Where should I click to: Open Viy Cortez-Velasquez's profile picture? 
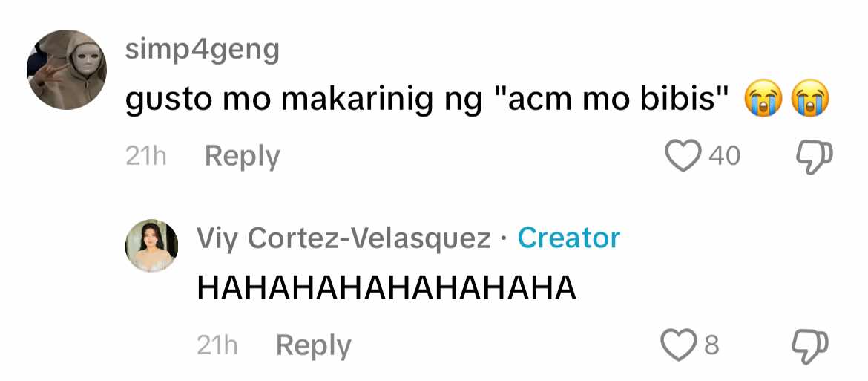click(151, 245)
